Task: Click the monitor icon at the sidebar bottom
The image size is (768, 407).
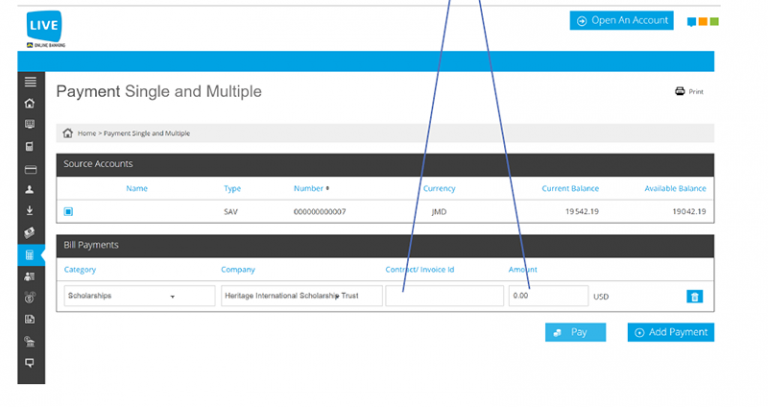Action: [30, 362]
